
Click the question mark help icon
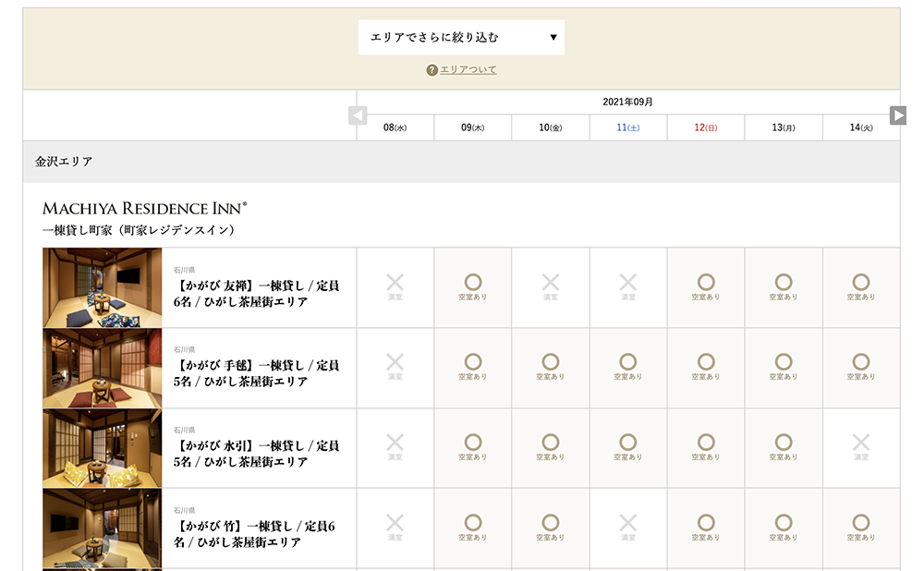[x=432, y=70]
